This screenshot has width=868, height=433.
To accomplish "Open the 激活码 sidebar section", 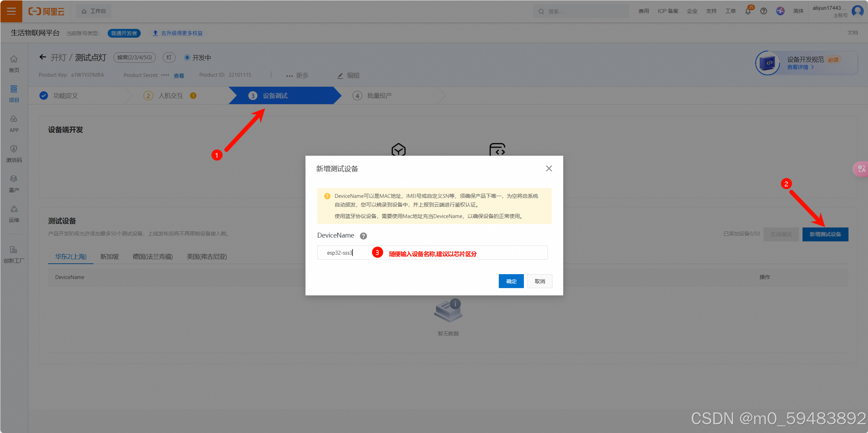I will tap(14, 154).
